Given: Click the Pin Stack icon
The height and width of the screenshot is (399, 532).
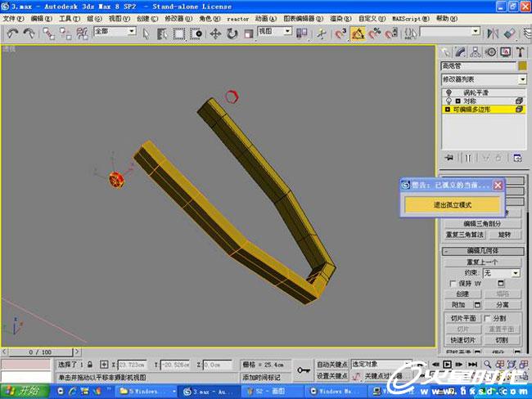Looking at the screenshot, I should point(449,158).
